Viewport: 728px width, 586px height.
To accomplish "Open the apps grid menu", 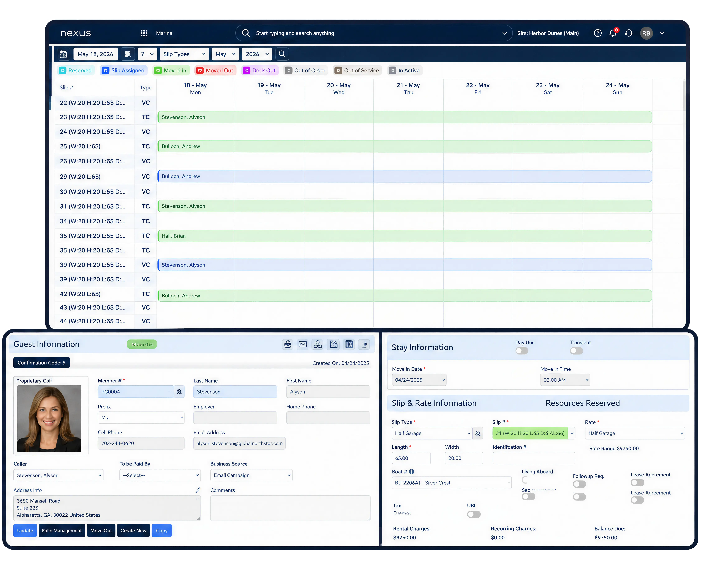I will coord(144,33).
